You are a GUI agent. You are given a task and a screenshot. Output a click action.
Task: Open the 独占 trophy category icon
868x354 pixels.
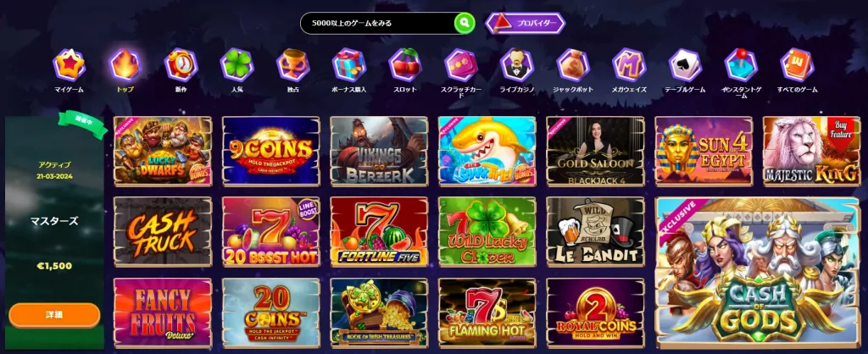[x=292, y=64]
